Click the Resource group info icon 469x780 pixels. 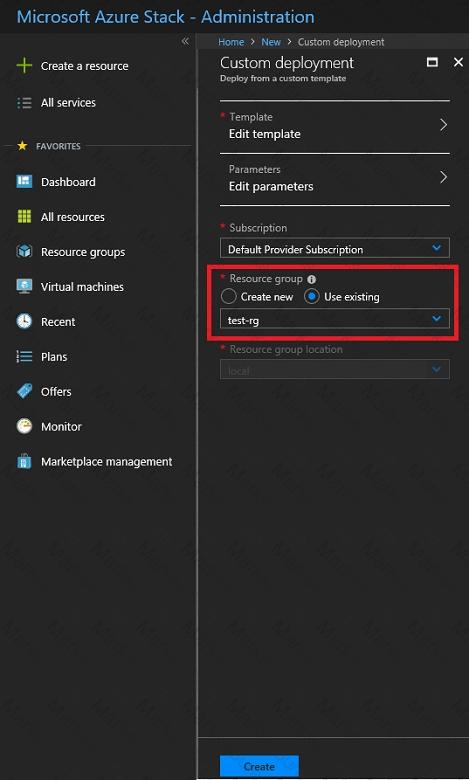point(311,280)
